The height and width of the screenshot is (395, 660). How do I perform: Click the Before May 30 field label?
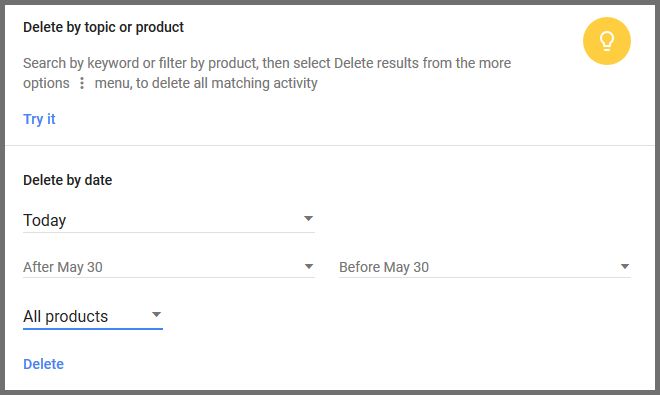coord(384,267)
